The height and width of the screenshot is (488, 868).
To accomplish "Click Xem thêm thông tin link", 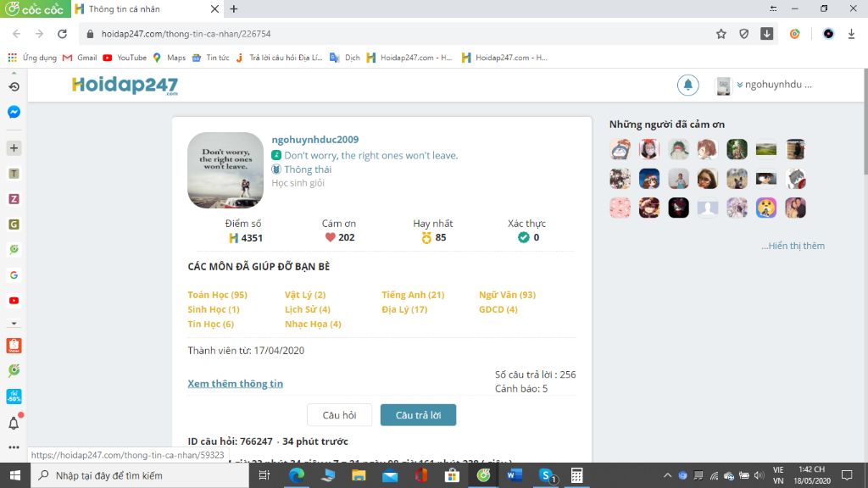I will click(x=236, y=384).
